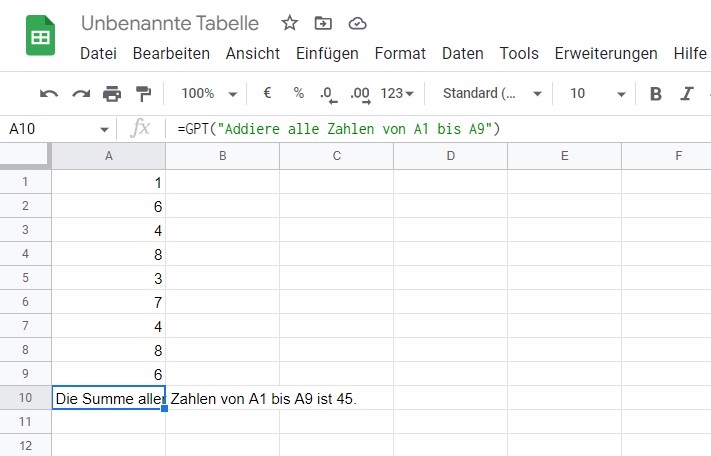This screenshot has width=711, height=456.
Task: Star the Unbenannte Tabelle document
Action: click(x=289, y=23)
